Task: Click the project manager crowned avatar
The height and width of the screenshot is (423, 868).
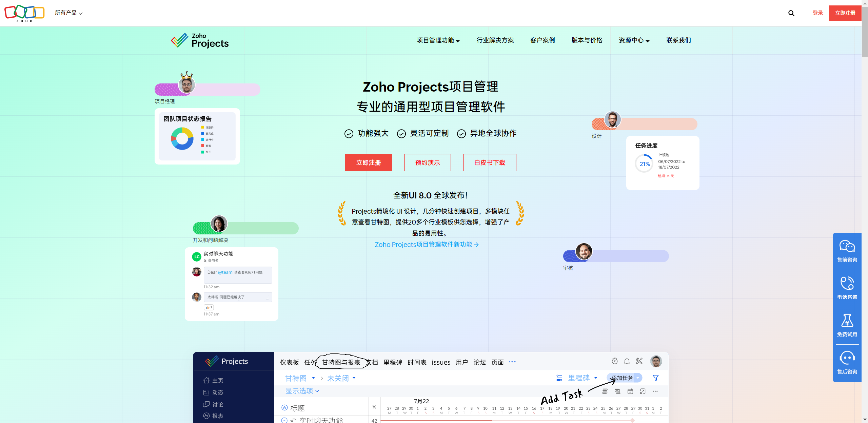Action: click(x=186, y=85)
